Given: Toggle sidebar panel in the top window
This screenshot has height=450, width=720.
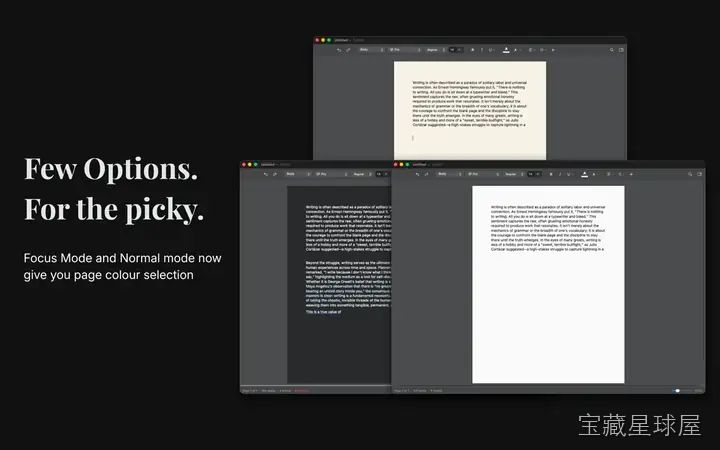Looking at the screenshot, I should click(x=621, y=50).
